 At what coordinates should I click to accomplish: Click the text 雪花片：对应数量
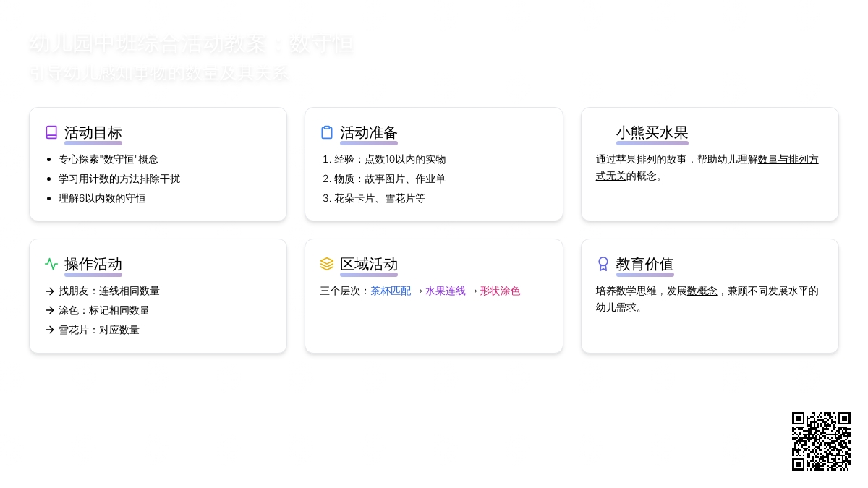99,330
